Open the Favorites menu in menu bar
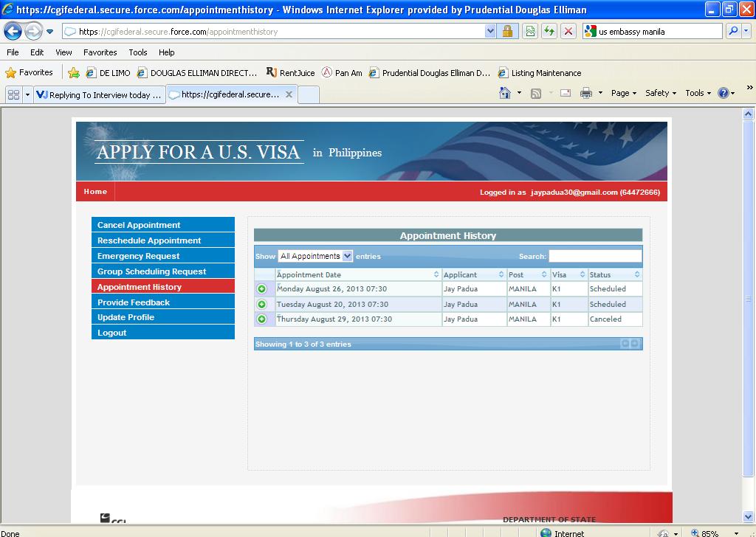This screenshot has width=756, height=537. [100, 52]
